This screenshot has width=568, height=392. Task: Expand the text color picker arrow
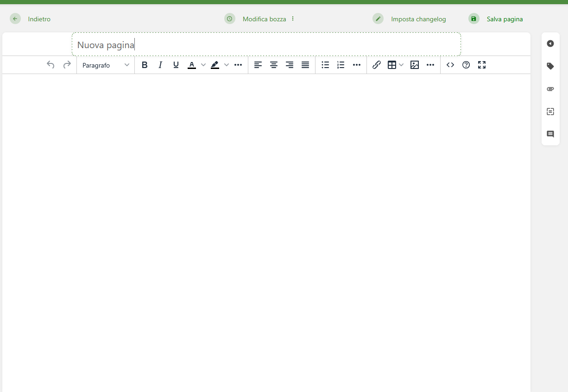point(203,65)
